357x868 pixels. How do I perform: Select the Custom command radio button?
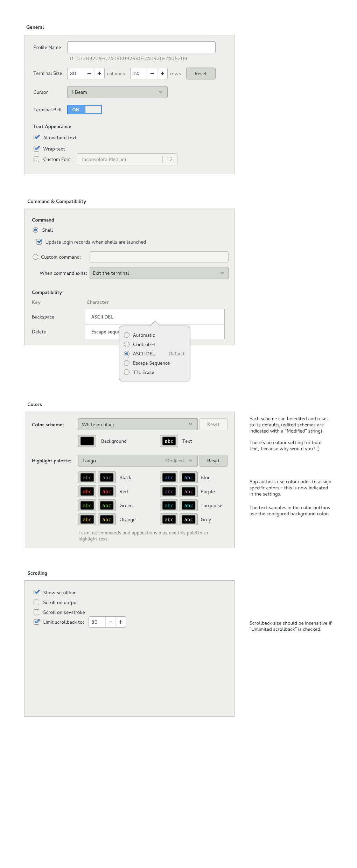pos(35,257)
